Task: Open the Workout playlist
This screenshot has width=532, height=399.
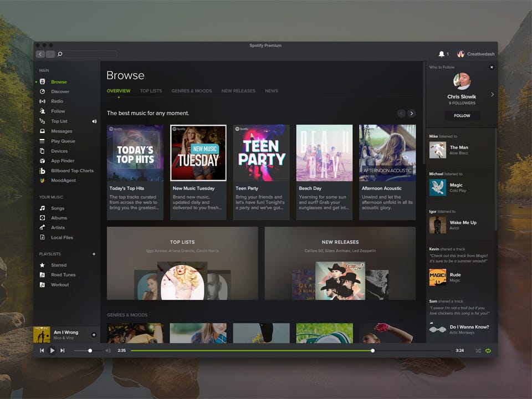Action: [60, 285]
